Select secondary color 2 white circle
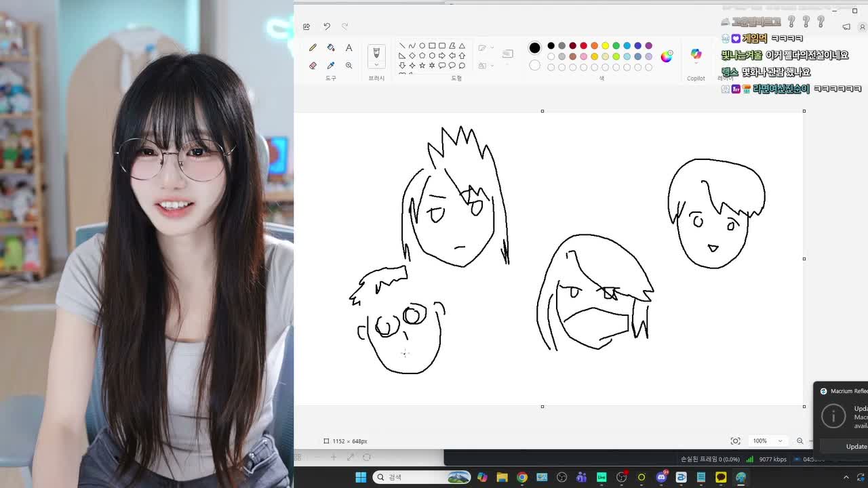Image resolution: width=868 pixels, height=488 pixels. tap(534, 66)
